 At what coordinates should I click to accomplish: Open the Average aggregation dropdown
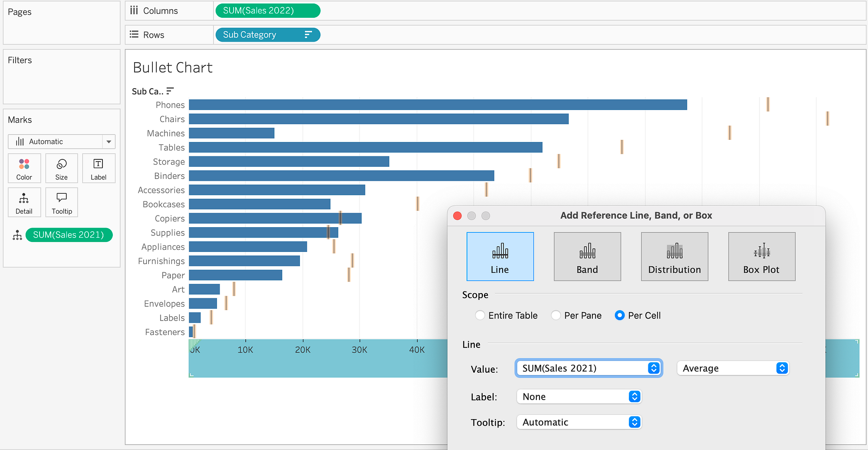click(x=733, y=368)
